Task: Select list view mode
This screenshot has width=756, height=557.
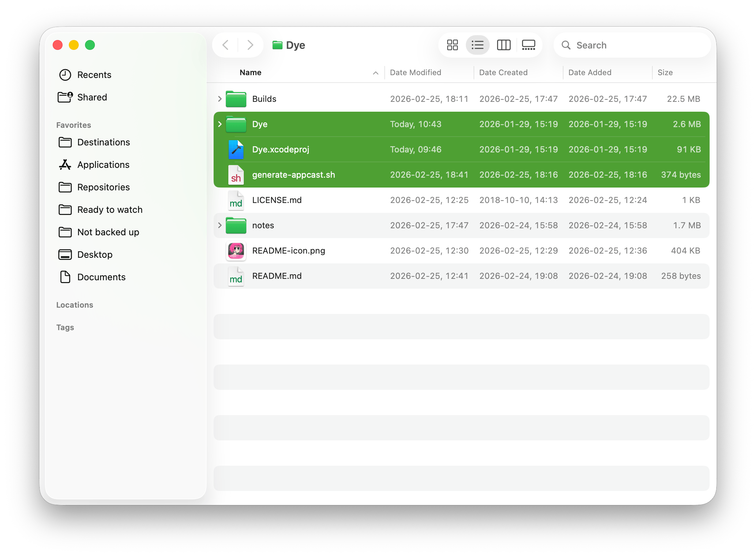Action: pyautogui.click(x=477, y=45)
